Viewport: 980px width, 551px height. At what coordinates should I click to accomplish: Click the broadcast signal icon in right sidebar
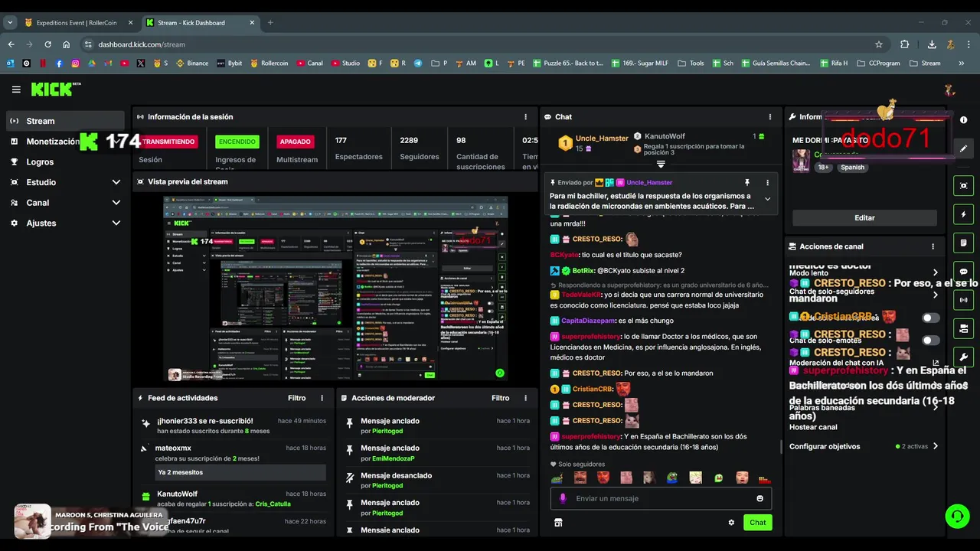[964, 300]
